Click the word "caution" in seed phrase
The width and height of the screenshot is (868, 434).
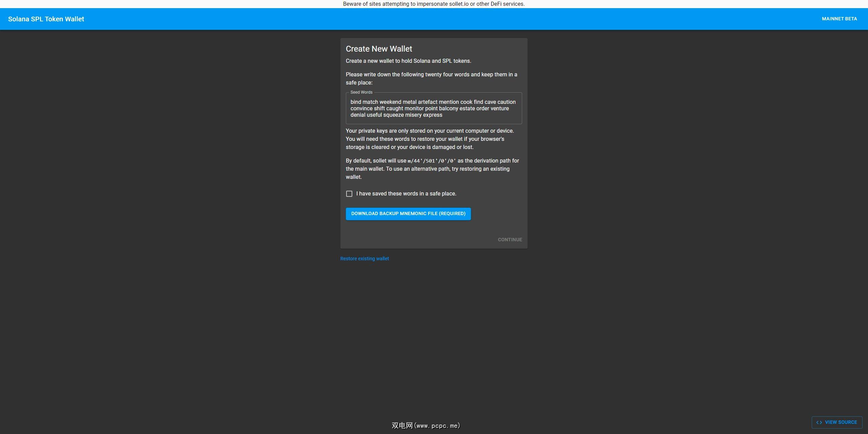coord(507,102)
